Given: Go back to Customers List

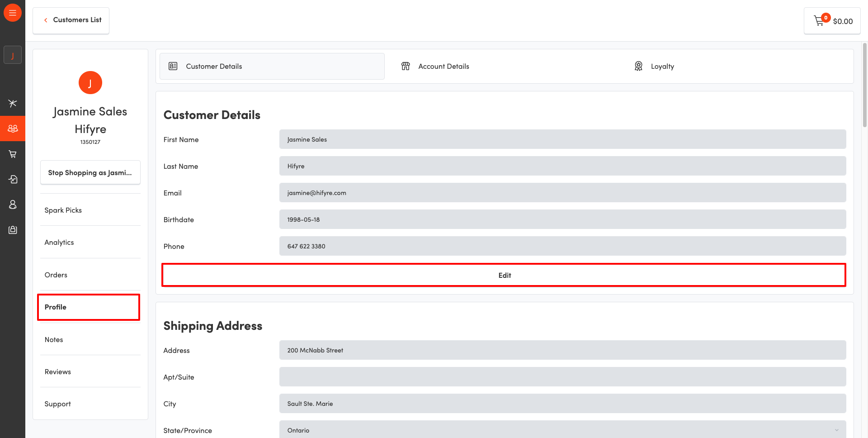Looking at the screenshot, I should pyautogui.click(x=71, y=20).
